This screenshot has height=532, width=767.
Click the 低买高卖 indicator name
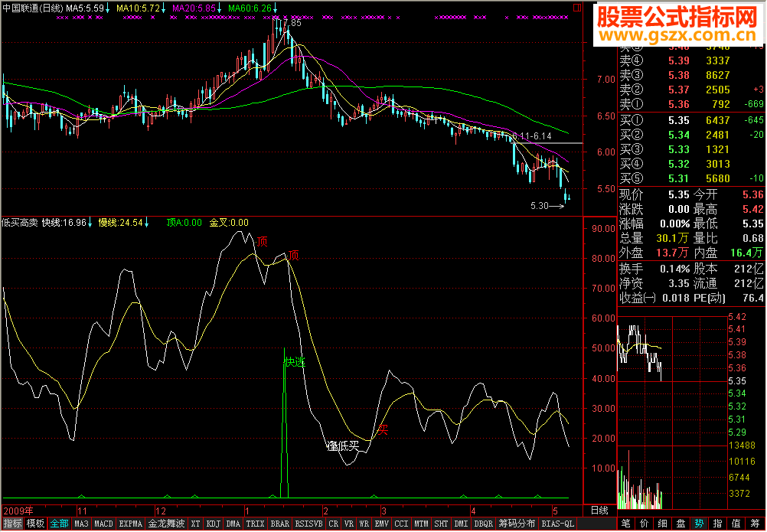20,223
